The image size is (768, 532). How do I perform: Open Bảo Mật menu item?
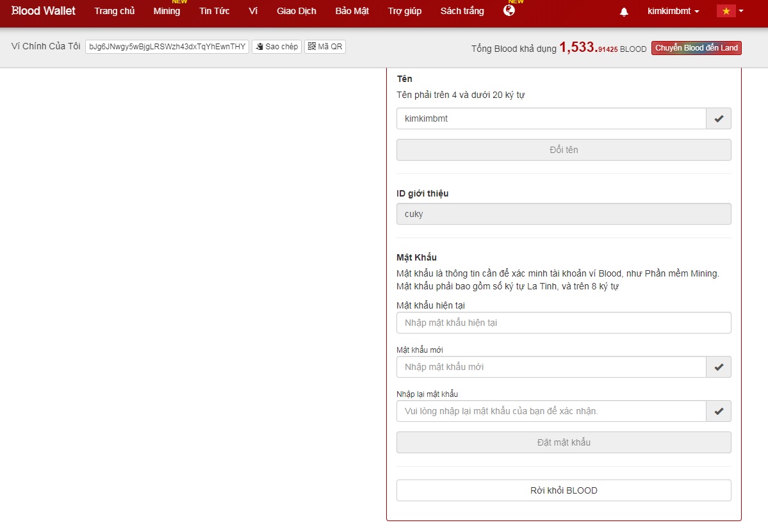352,11
